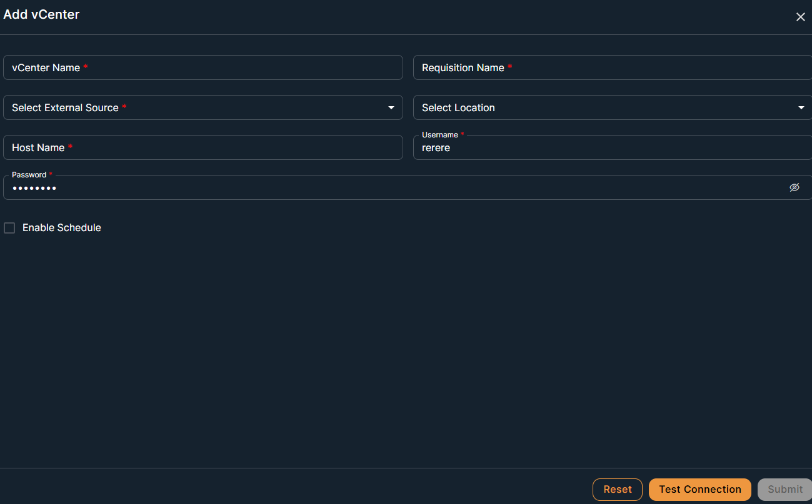
Task: Click the Enable Schedule label text
Action: point(62,228)
